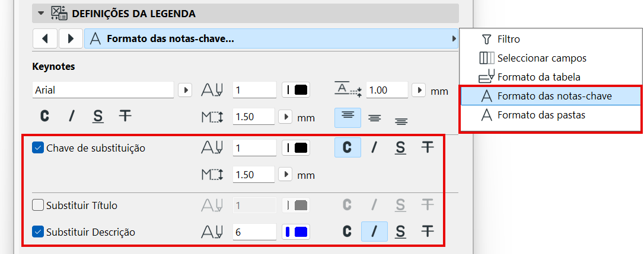
Task: Enable underline in Keynotes font style
Action: pyautogui.click(x=98, y=116)
